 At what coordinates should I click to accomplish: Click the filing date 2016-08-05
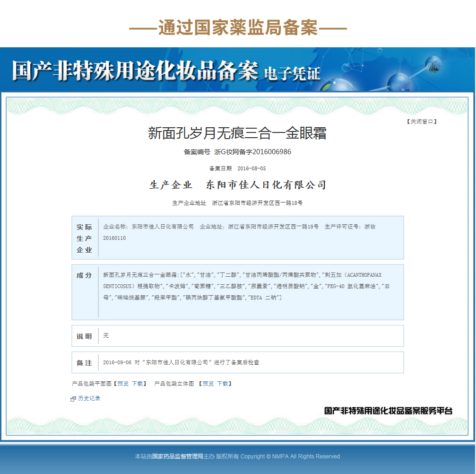click(251, 168)
